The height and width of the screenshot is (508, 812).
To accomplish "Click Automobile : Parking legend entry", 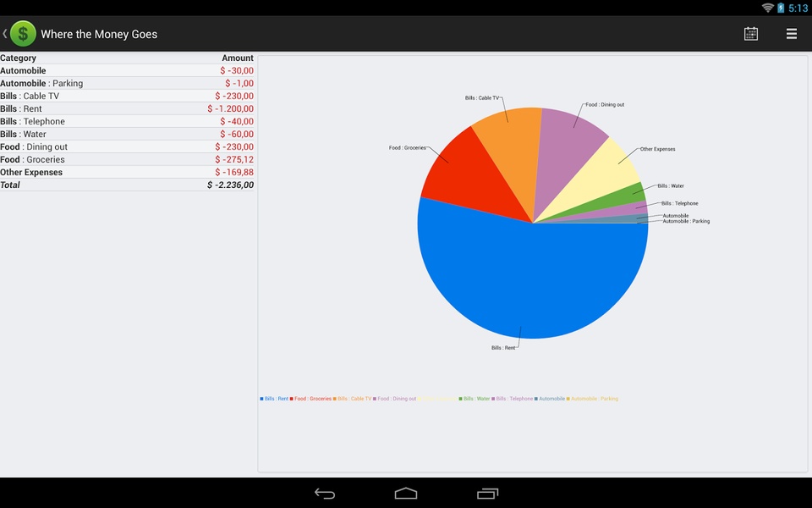I will 592,399.
